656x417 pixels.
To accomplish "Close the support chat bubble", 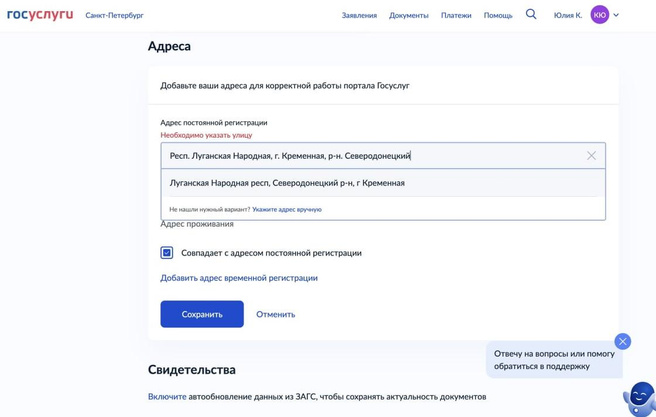I will (623, 341).
